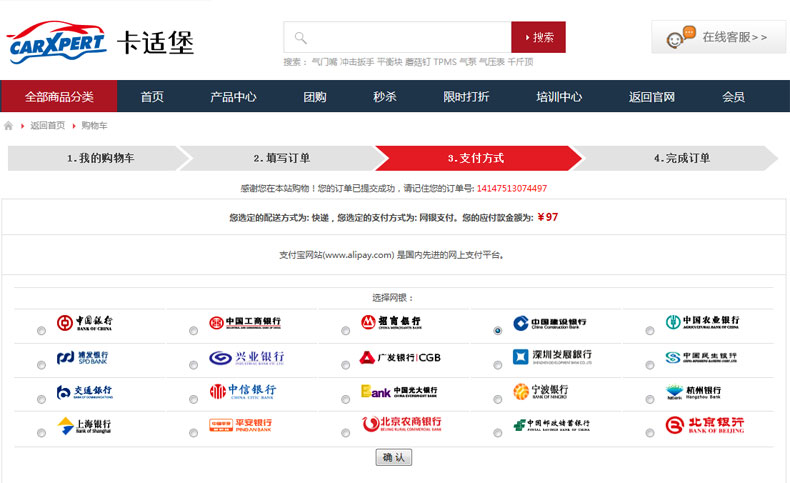
Task: Open the 全部商品分类 category menu
Action: (x=59, y=96)
